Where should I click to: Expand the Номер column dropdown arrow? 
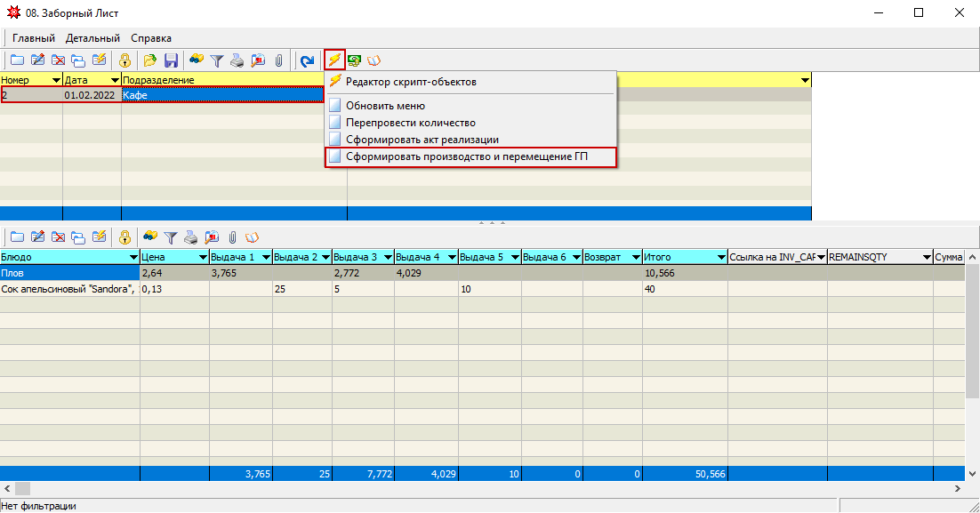[x=55, y=80]
